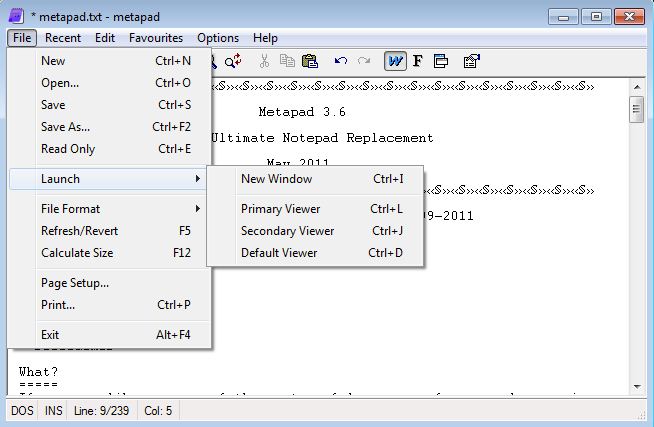This screenshot has height=427, width=654.
Task: Select Secondary Viewer in Launch submenu
Action: click(315, 231)
